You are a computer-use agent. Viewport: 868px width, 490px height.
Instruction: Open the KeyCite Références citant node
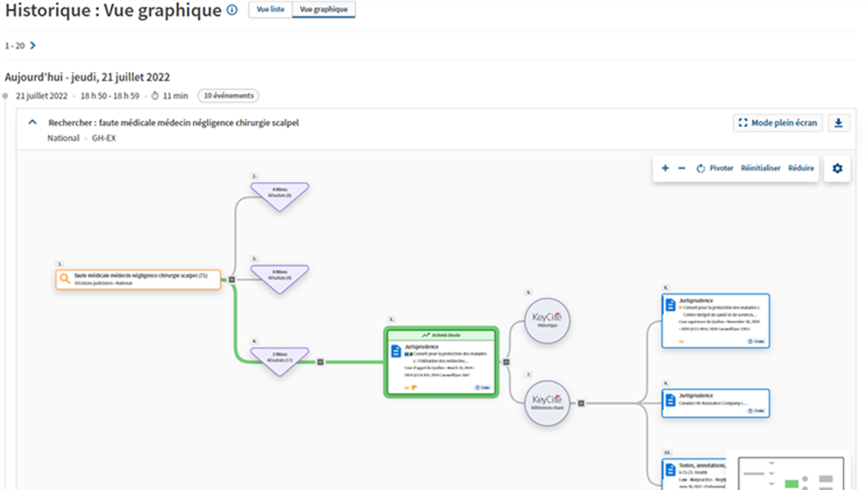[547, 402]
